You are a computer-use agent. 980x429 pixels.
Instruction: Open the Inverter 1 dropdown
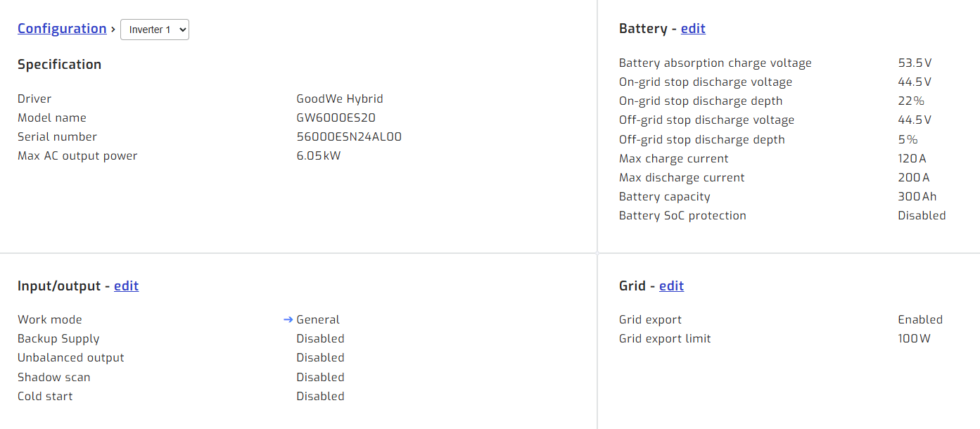point(155,30)
